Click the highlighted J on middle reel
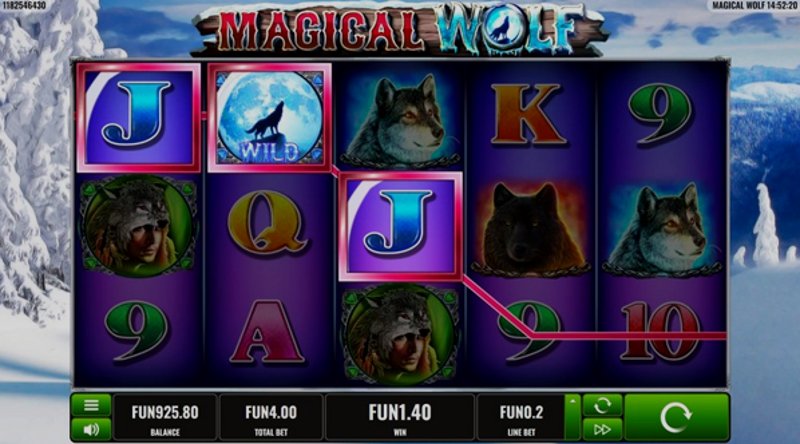Image resolution: width=800 pixels, height=444 pixels. 401,226
